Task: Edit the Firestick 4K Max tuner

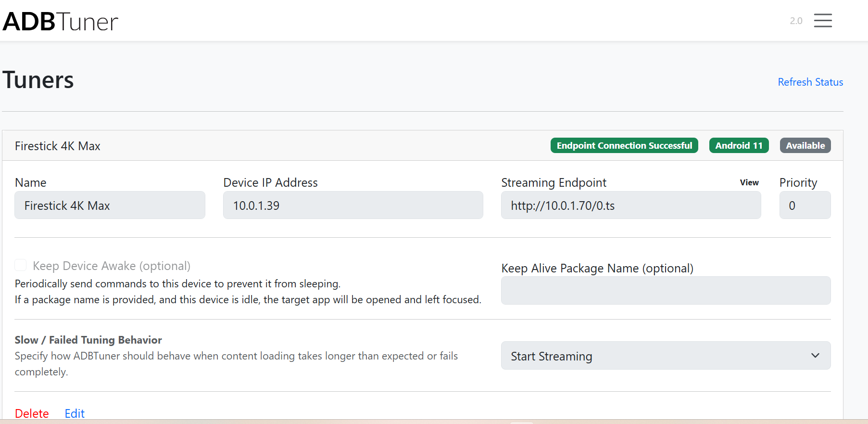Action: tap(75, 413)
